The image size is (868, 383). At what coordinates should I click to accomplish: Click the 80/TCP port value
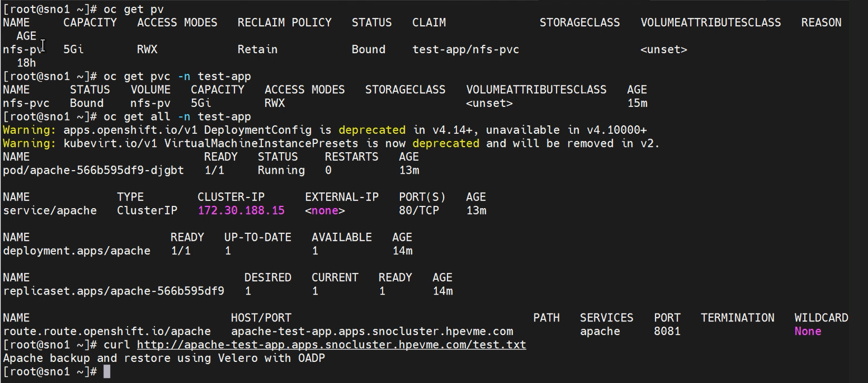click(419, 211)
